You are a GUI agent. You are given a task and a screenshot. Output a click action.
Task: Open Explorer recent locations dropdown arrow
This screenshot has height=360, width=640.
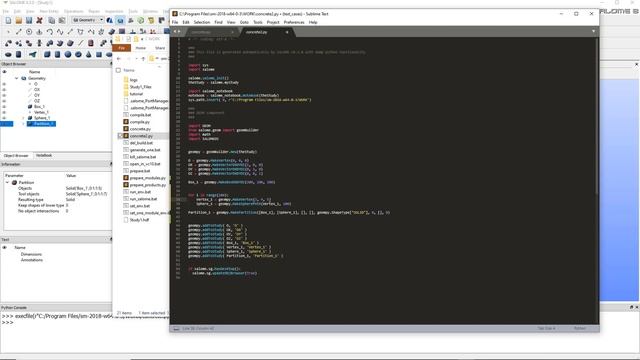pos(136,59)
